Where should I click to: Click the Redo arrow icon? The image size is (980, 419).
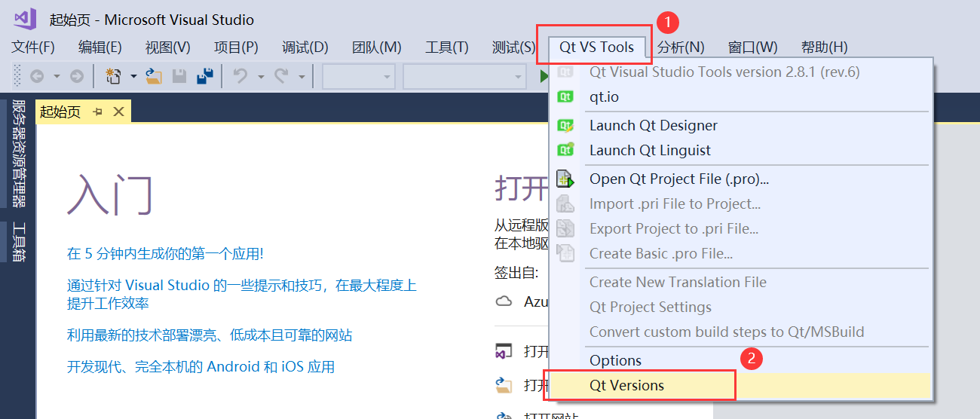point(282,76)
